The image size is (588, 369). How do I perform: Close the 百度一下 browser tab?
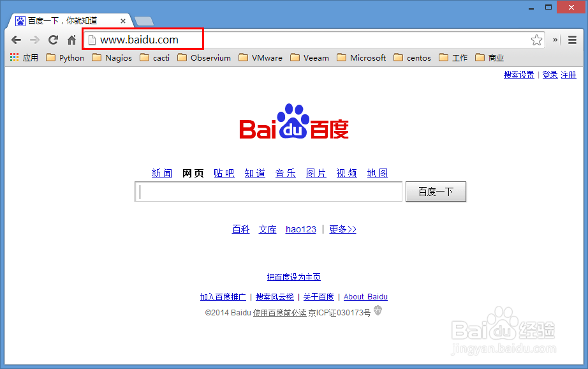pos(122,21)
